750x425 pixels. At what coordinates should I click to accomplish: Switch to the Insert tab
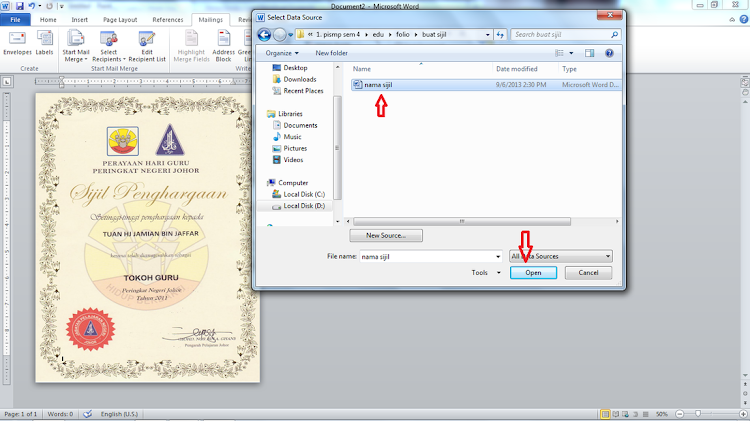[x=79, y=20]
